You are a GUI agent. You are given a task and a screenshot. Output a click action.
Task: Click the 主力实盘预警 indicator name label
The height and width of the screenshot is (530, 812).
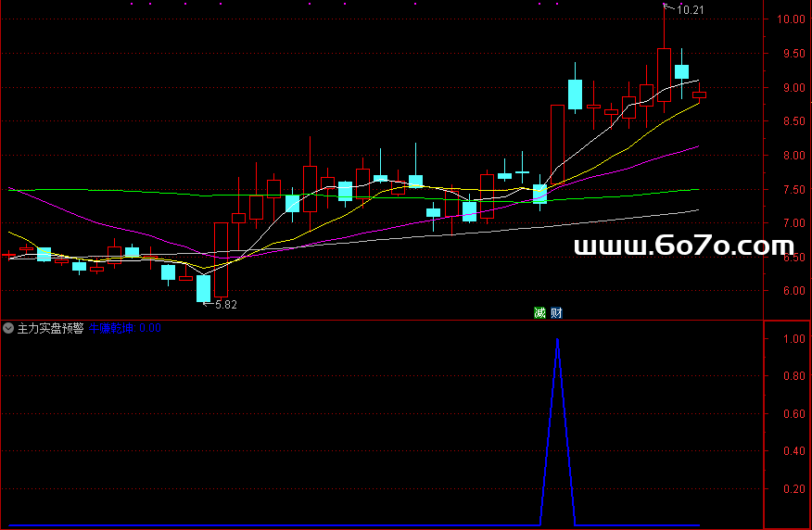click(x=51, y=328)
